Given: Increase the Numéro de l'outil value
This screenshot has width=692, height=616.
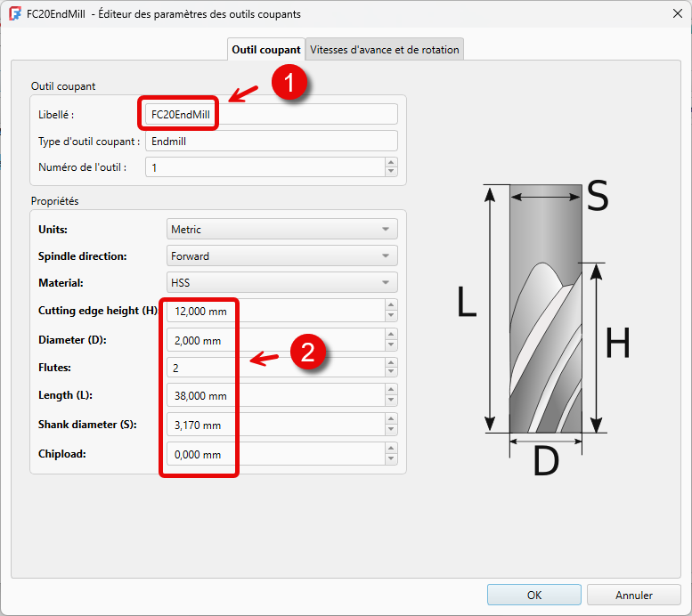Looking at the screenshot, I should click(391, 162).
